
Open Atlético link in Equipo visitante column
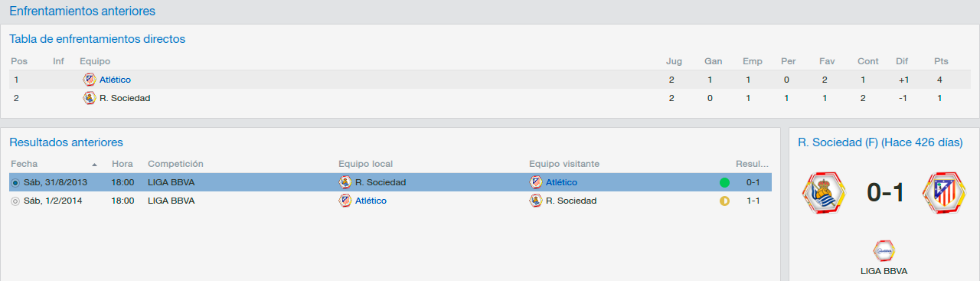[561, 182]
